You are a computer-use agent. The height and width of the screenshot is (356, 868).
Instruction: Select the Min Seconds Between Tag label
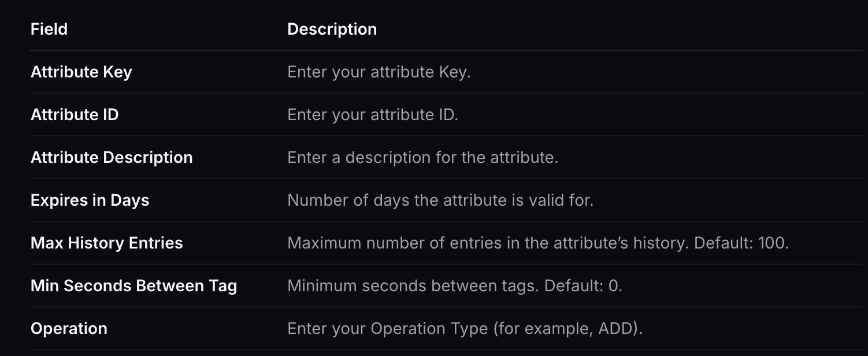coord(134,285)
